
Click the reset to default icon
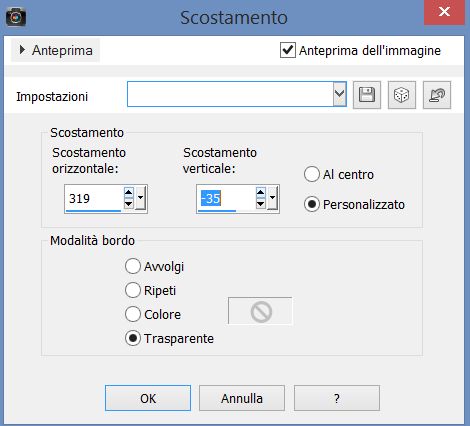tap(437, 95)
